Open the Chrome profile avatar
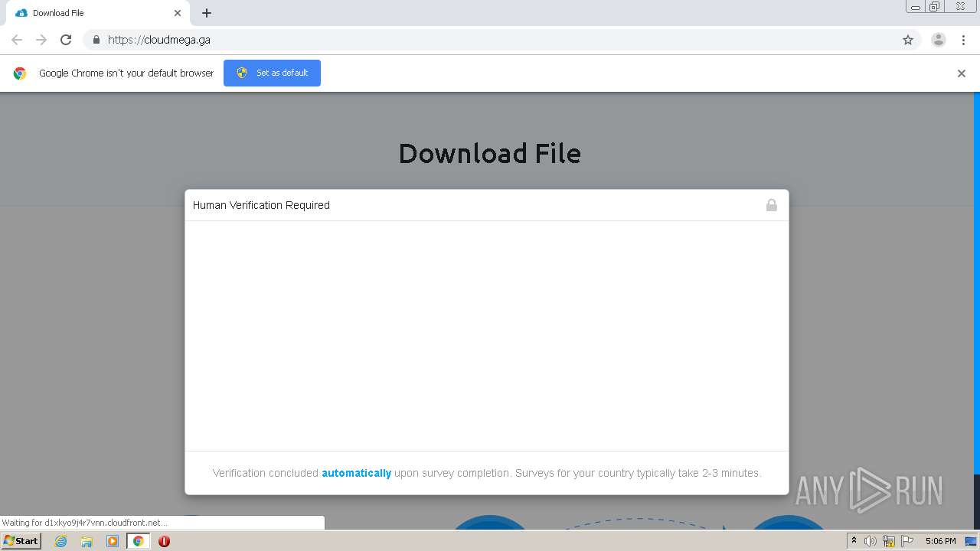The height and width of the screenshot is (551, 980). point(939,40)
